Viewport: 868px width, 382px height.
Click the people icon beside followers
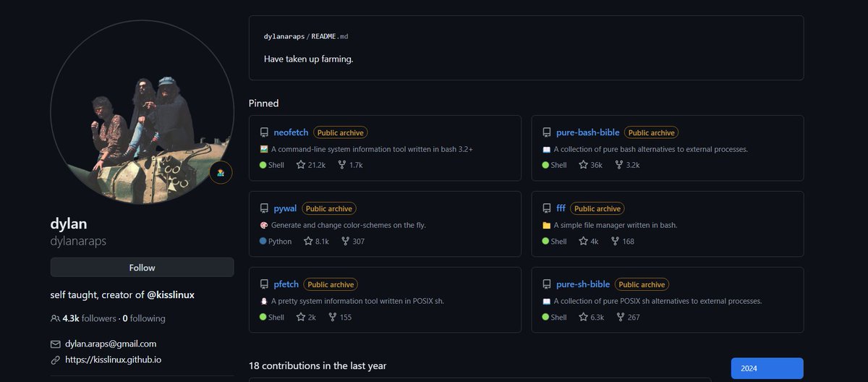coord(55,318)
